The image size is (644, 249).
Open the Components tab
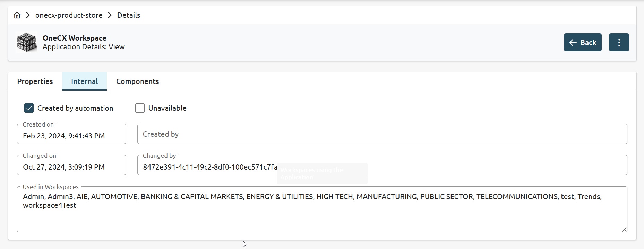pos(137,81)
